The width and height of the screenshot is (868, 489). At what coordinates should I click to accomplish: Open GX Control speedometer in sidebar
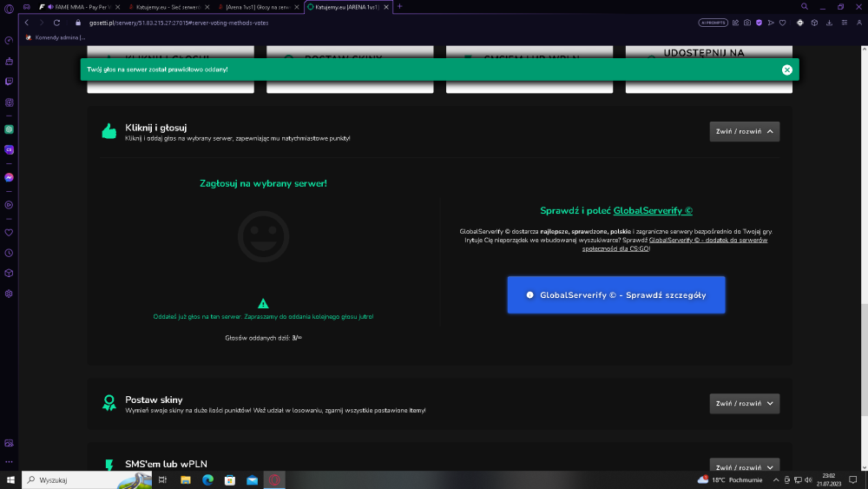point(9,41)
